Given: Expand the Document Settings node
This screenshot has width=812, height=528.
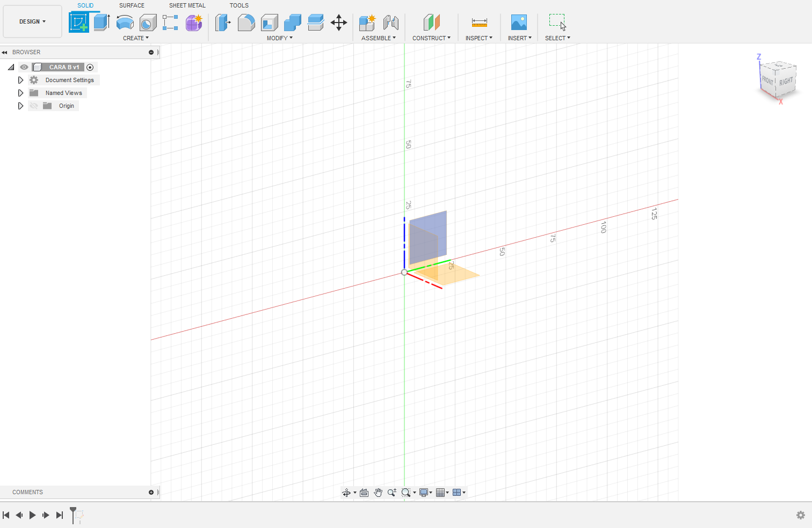Looking at the screenshot, I should pyautogui.click(x=20, y=80).
